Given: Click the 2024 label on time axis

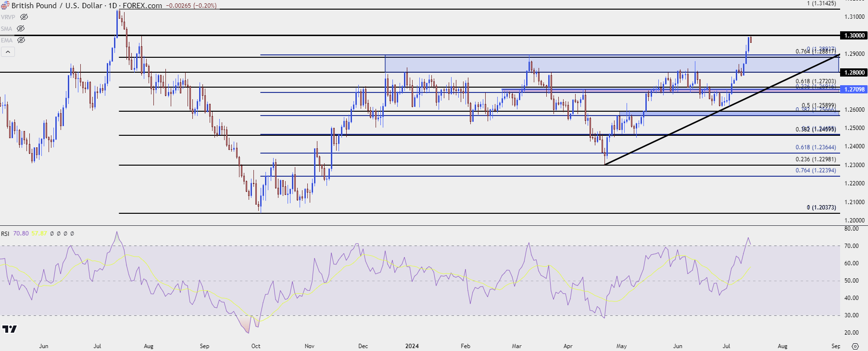Looking at the screenshot, I should 412,346.
